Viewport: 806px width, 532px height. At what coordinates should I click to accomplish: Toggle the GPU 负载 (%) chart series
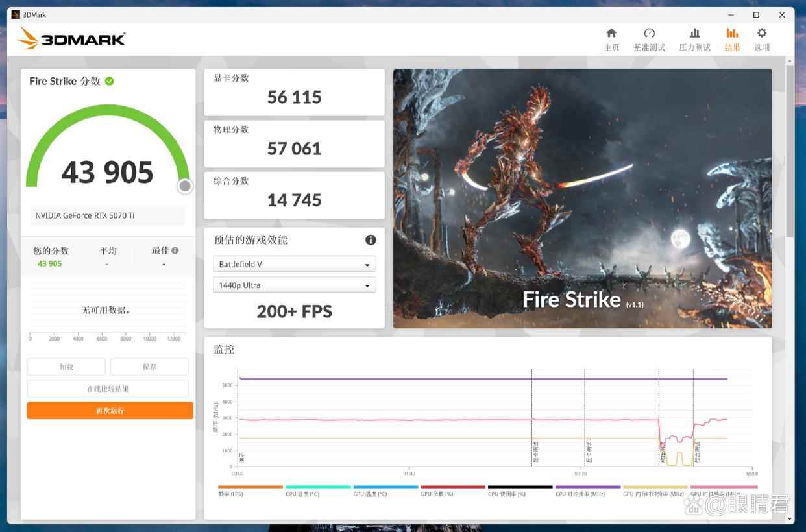point(452,491)
